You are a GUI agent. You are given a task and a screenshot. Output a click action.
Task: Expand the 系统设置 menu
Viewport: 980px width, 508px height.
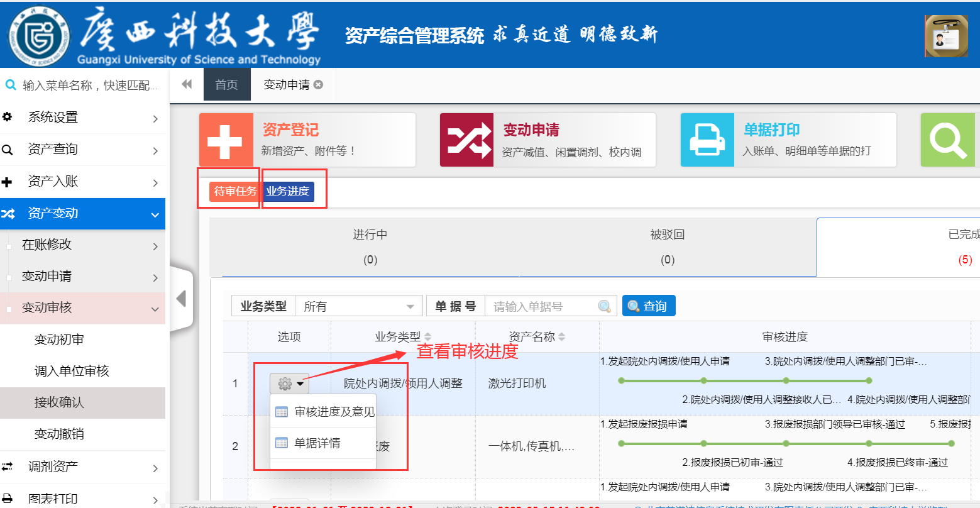(82, 118)
